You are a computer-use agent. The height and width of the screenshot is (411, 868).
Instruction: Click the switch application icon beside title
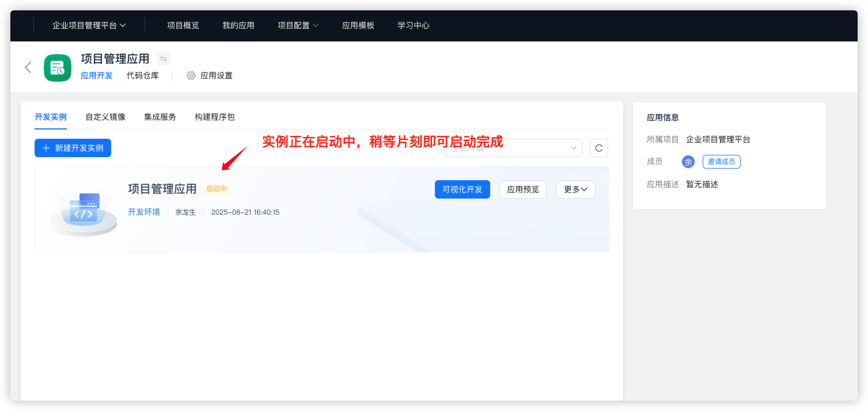point(164,59)
